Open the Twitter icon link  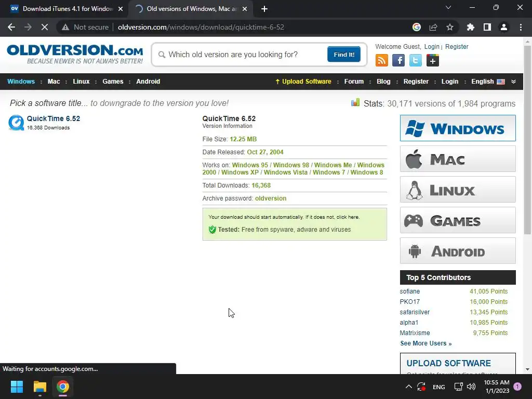click(x=415, y=61)
